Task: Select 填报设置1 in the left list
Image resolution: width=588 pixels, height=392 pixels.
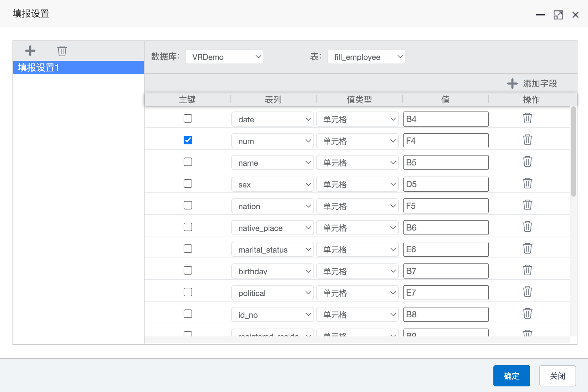Action: [79, 67]
